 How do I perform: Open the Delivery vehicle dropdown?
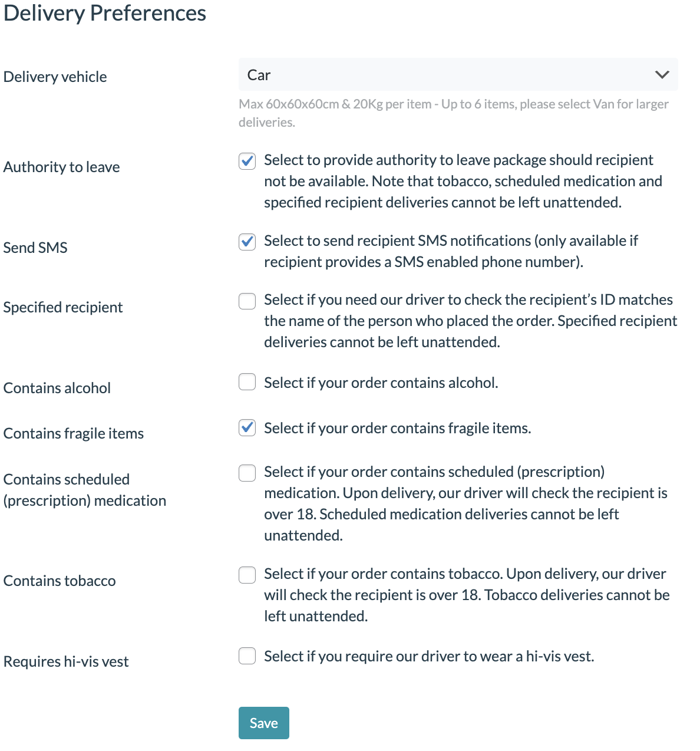pyautogui.click(x=457, y=75)
